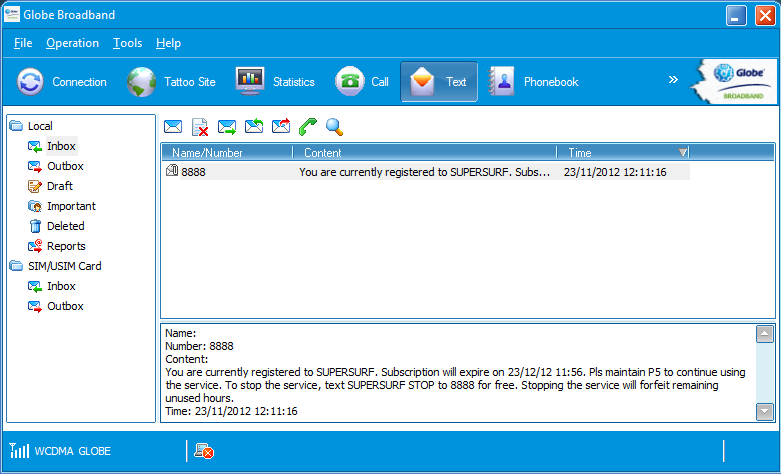This screenshot has width=781, height=474.
Task: Click the preview pane scroll down arrow
Action: [x=765, y=410]
